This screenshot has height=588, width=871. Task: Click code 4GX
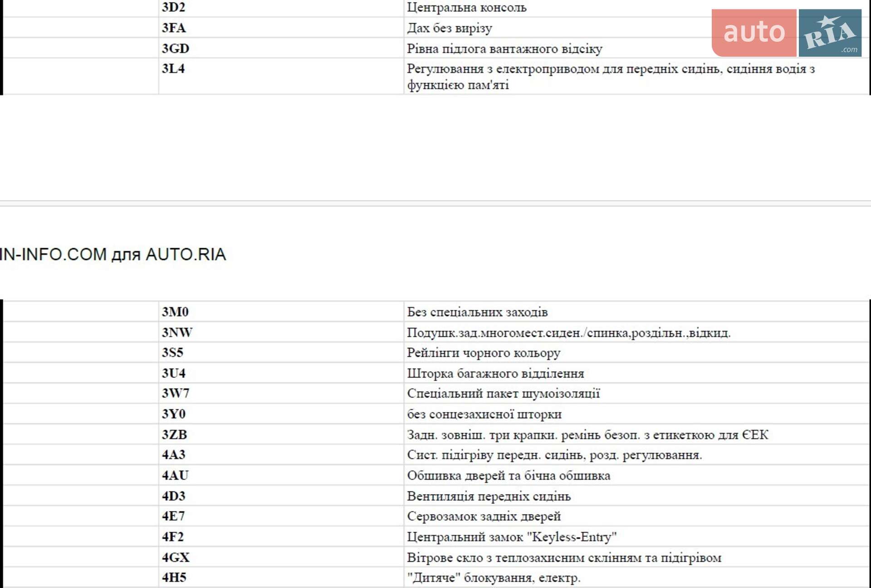(176, 557)
